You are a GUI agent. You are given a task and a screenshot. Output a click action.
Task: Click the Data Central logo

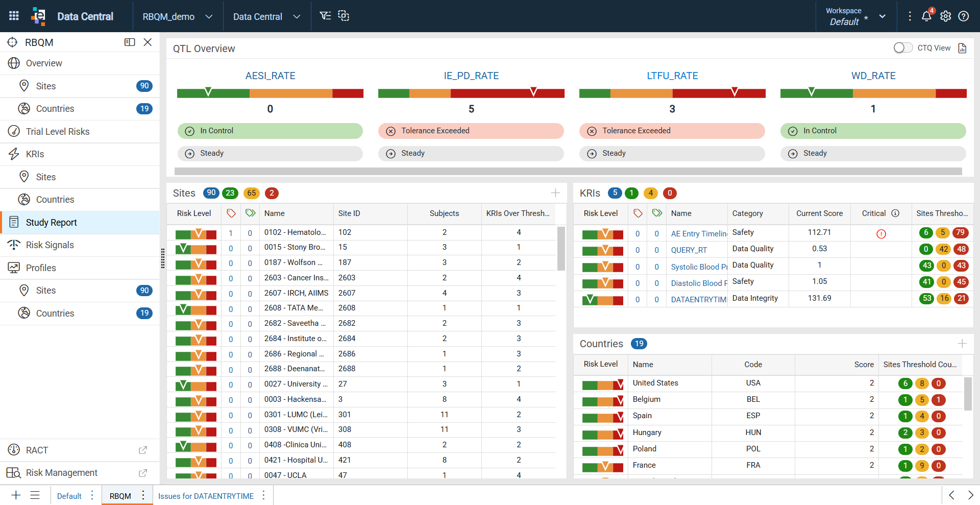click(38, 16)
